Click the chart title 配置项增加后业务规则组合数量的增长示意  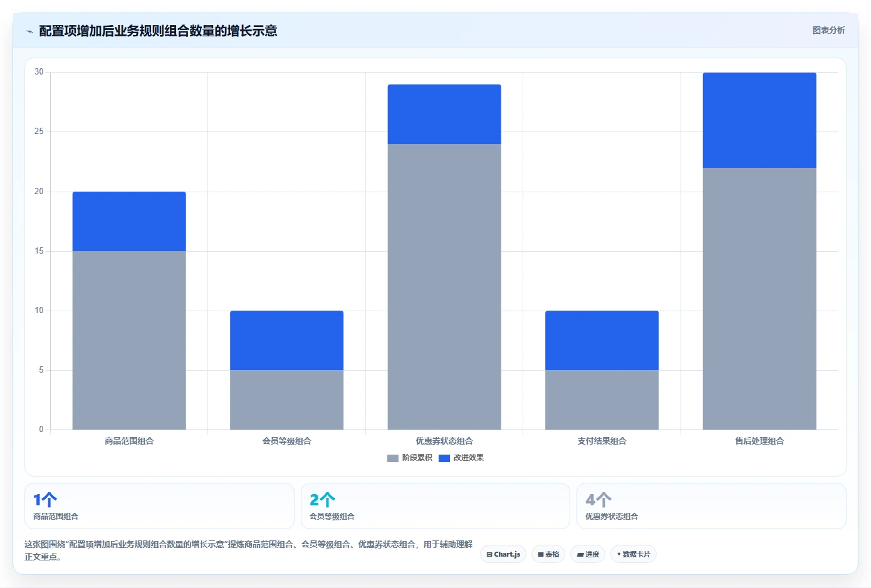(x=158, y=31)
